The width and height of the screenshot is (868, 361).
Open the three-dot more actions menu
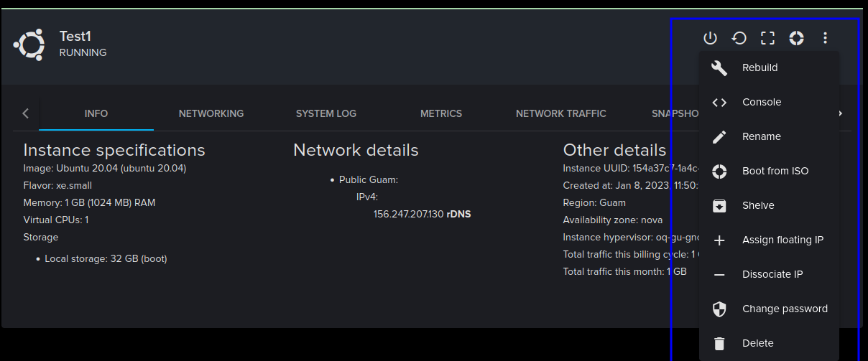tap(825, 38)
